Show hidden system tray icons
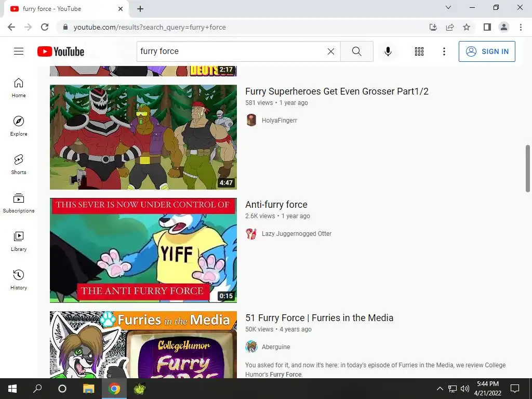 click(440, 389)
